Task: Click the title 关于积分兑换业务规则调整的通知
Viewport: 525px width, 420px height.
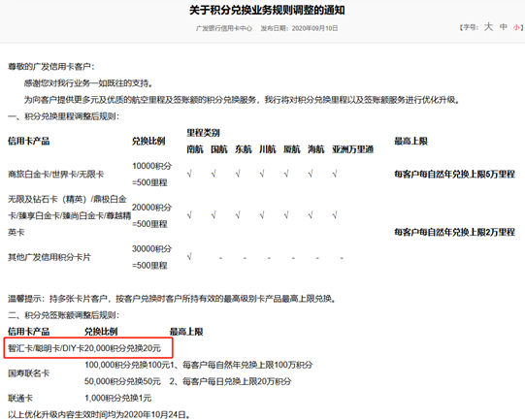Action: 267,10
